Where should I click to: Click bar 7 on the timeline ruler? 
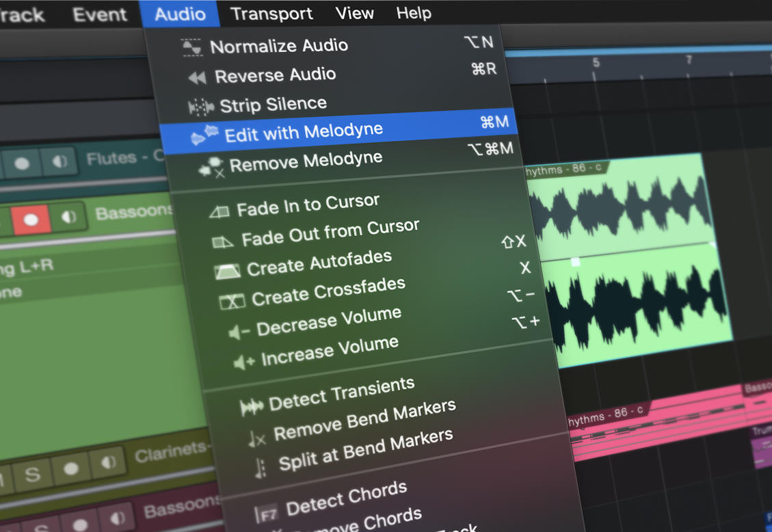click(x=689, y=59)
